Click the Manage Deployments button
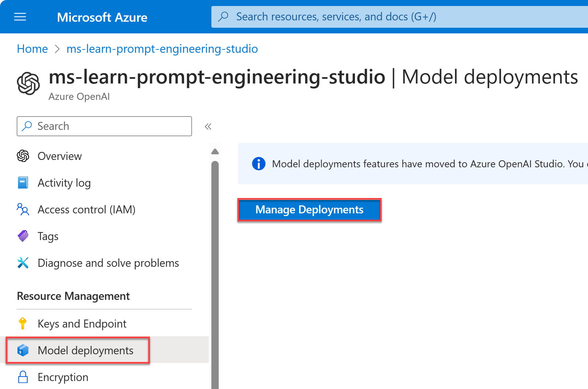Screen dimensions: 588x389 click(x=309, y=210)
